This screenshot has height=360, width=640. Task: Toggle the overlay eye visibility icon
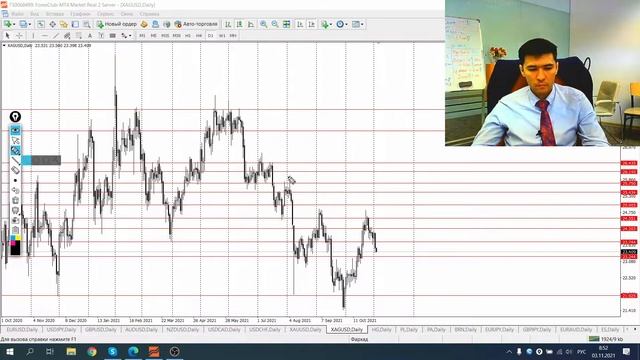click(15, 130)
